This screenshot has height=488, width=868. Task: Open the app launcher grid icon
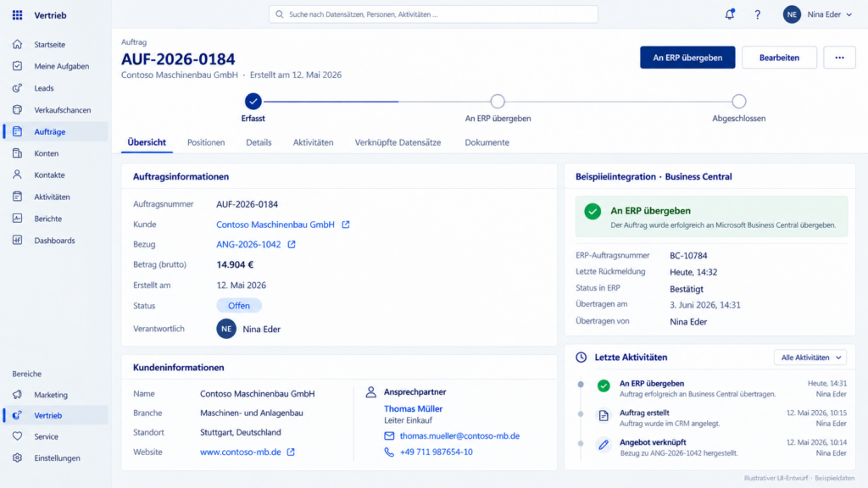coord(17,15)
